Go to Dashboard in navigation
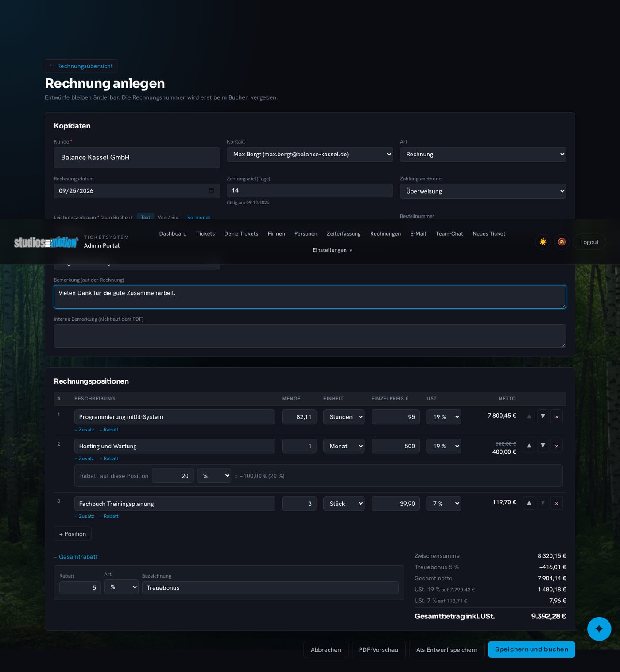Image resolution: width=620 pixels, height=672 pixels. [173, 233]
